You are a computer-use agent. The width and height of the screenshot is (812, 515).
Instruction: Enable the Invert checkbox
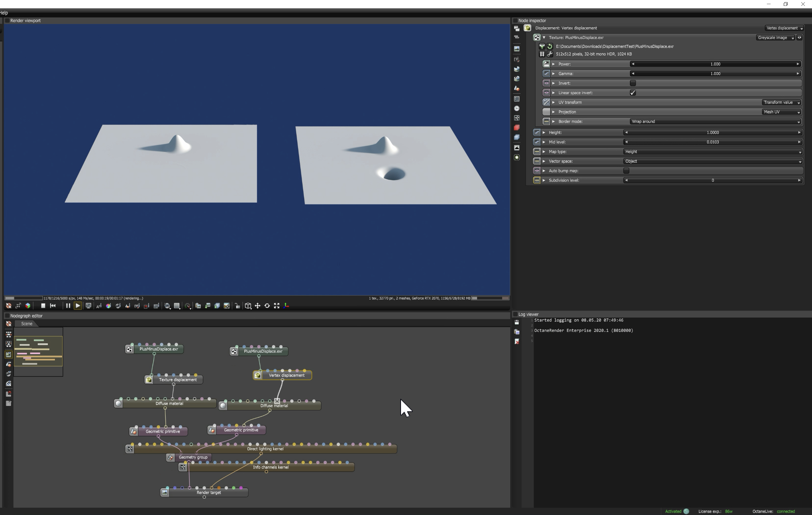(633, 83)
